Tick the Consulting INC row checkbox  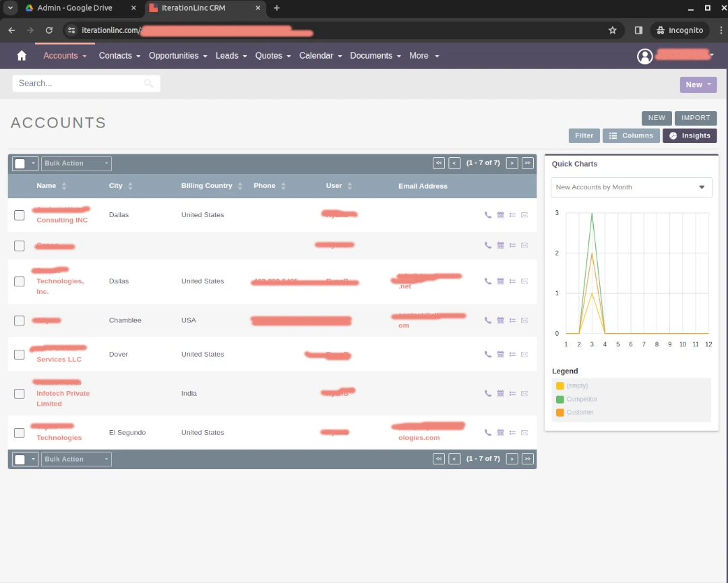[x=19, y=216]
